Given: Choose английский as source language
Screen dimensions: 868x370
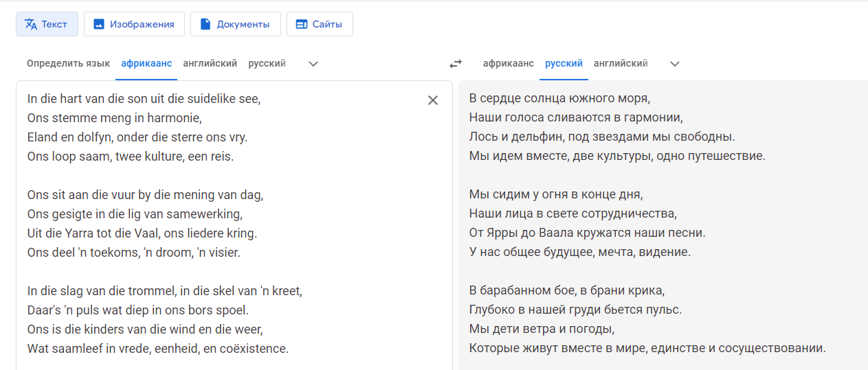Looking at the screenshot, I should (210, 63).
